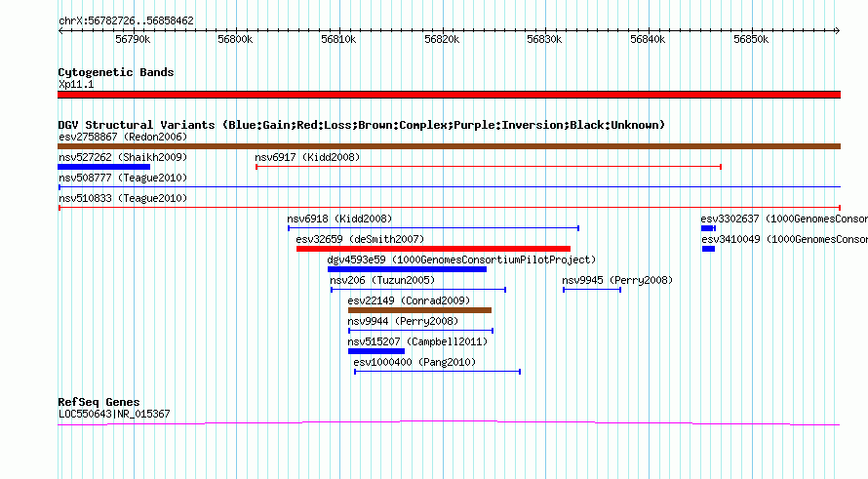Open the esv3410049 variant label
The image size is (868, 479).
coord(784,239)
